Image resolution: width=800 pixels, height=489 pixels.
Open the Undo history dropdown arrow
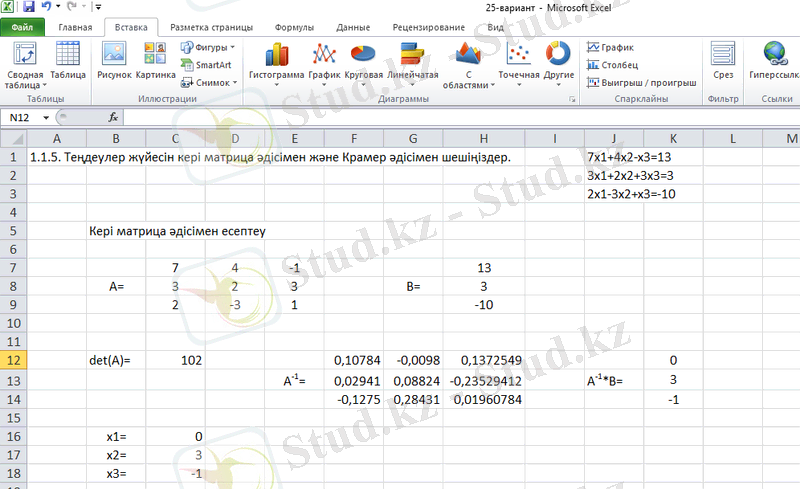(x=58, y=7)
